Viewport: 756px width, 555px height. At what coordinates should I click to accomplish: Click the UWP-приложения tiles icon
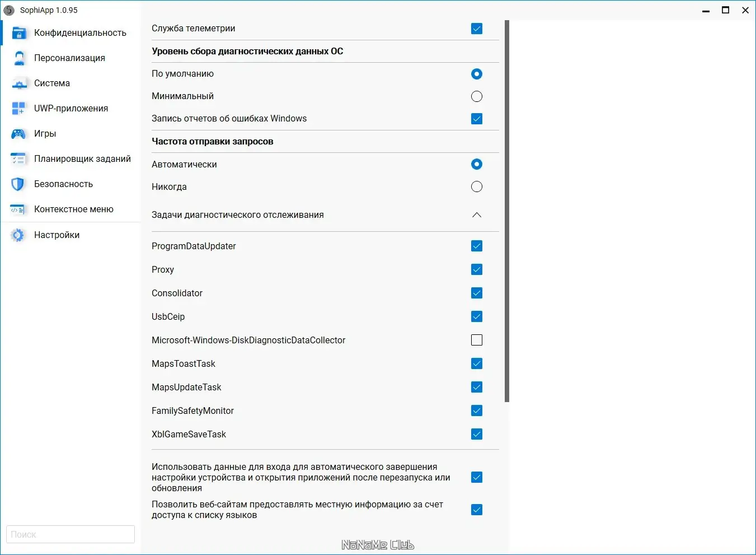(19, 109)
